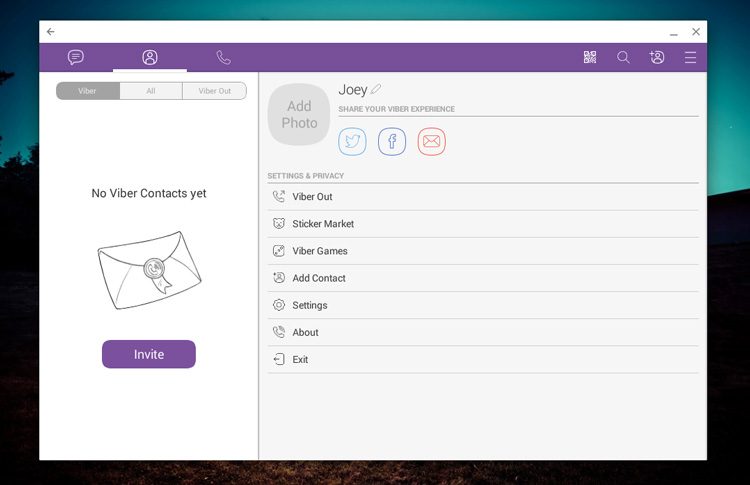Viewport: 750px width, 485px height.
Task: Go back using the arrow in title bar
Action: (x=51, y=32)
